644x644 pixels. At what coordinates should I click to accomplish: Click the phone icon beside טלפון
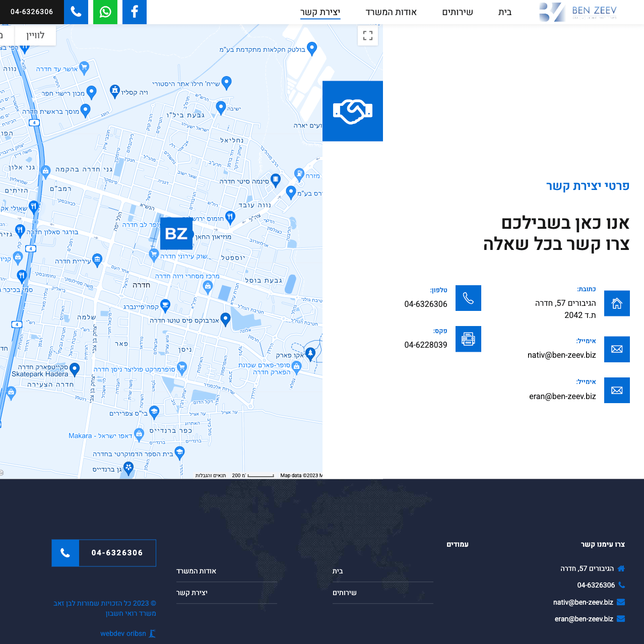(468, 298)
